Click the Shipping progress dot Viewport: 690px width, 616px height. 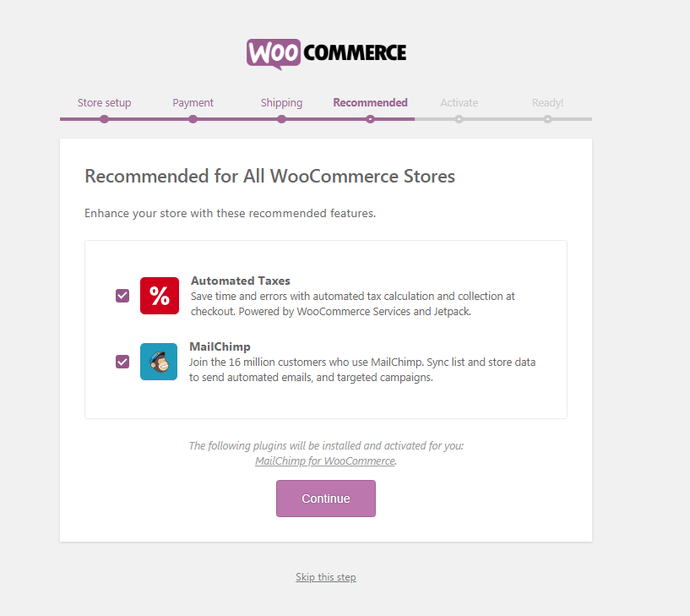tap(281, 119)
